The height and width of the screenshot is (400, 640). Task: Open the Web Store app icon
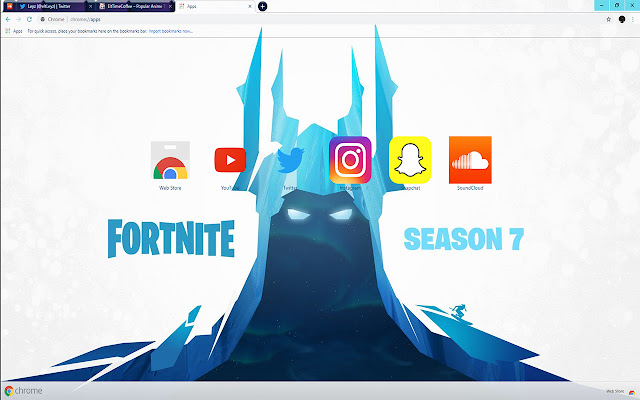pos(170,160)
